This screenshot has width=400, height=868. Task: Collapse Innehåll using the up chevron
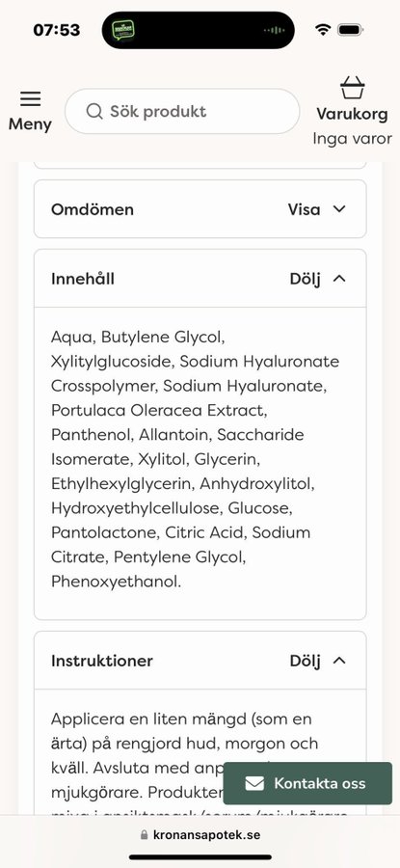(x=339, y=279)
